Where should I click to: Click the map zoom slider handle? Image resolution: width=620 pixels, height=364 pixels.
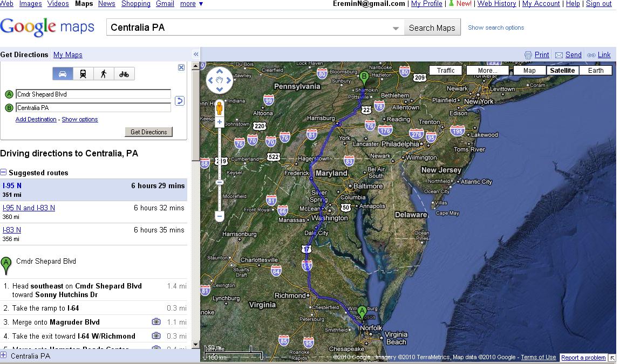[220, 182]
